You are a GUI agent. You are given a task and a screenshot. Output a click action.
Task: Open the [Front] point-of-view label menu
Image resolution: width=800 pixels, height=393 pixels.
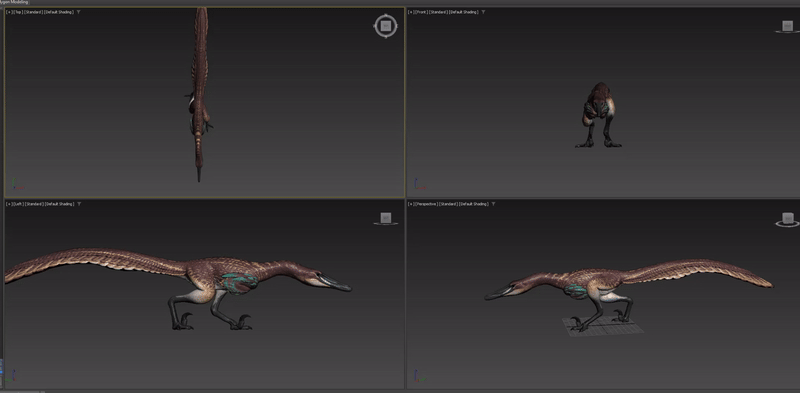tap(421, 12)
